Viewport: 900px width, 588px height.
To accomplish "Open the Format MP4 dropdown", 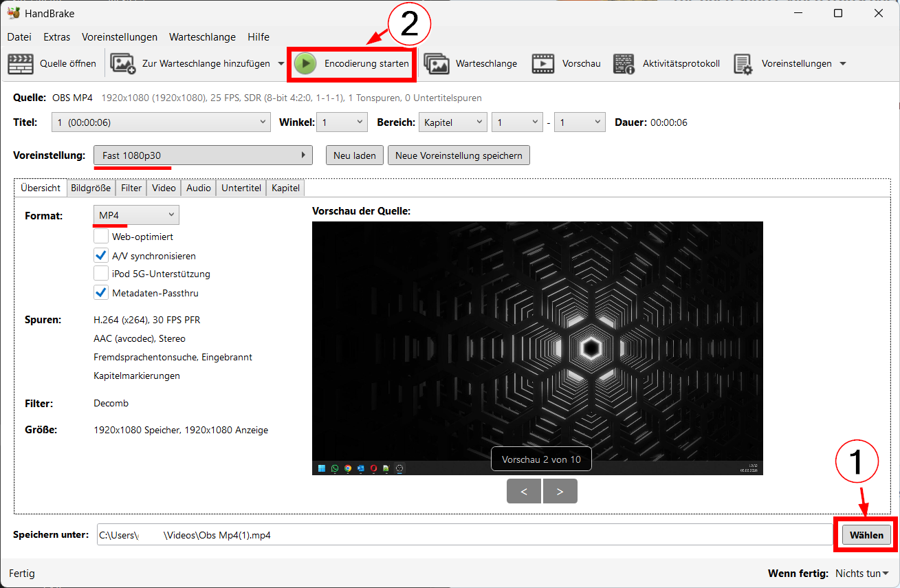I will click(x=136, y=215).
